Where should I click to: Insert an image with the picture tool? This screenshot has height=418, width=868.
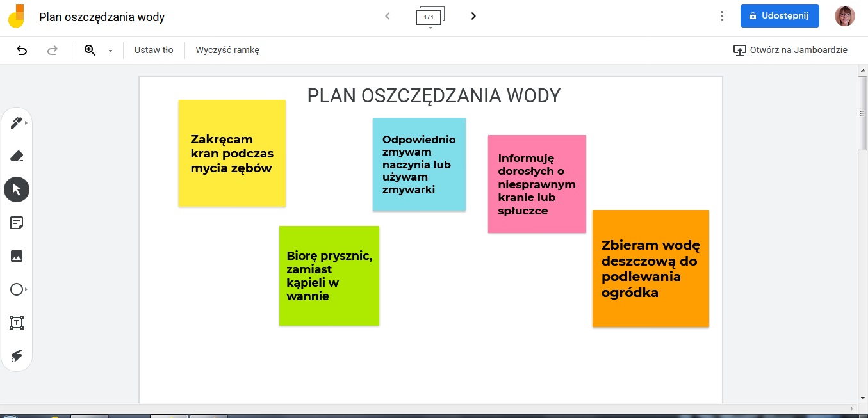click(17, 256)
